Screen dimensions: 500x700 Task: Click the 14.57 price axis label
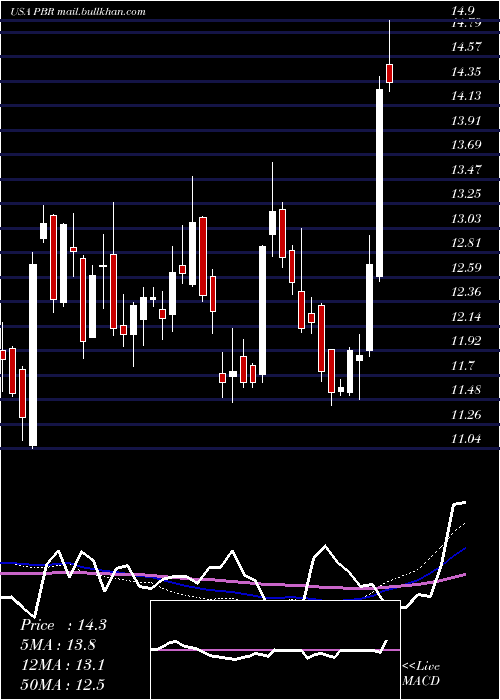(x=466, y=46)
